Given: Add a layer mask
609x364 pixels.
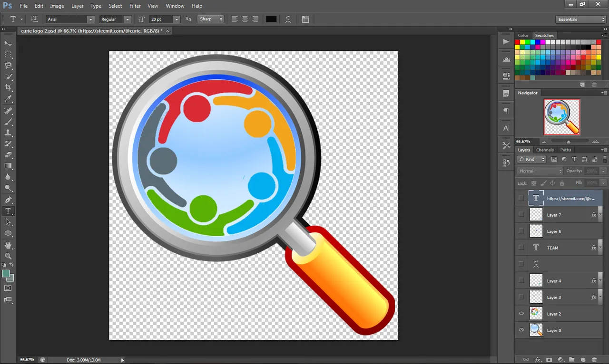Looking at the screenshot, I should coord(549,360).
